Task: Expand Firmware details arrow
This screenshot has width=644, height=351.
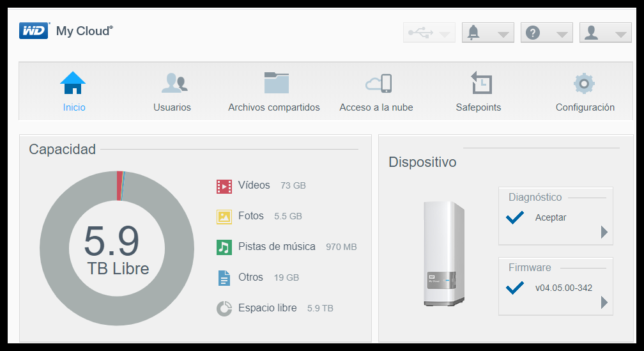Action: pyautogui.click(x=604, y=302)
